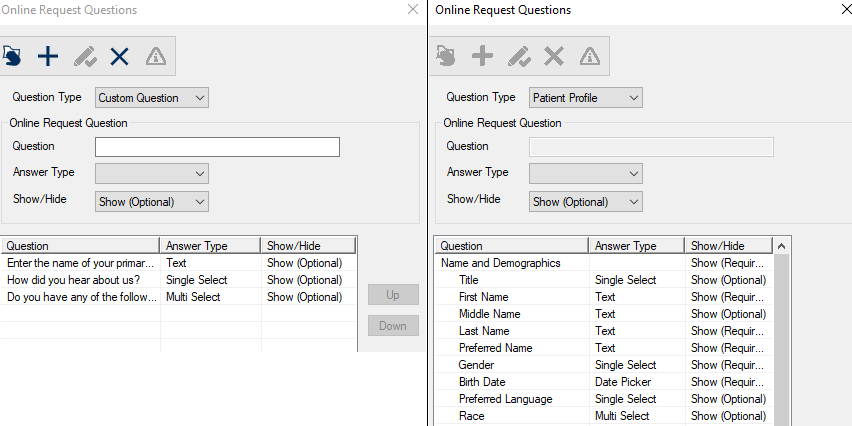
Task: Click Question column header in right window
Action: click(x=512, y=246)
